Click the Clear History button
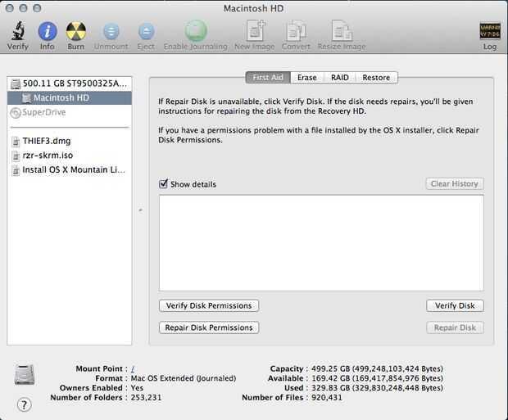Screen dimensions: 508x420 pyautogui.click(x=455, y=183)
